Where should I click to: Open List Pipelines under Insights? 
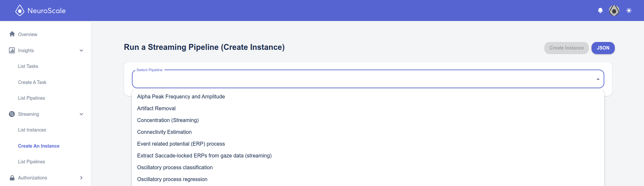(31, 98)
